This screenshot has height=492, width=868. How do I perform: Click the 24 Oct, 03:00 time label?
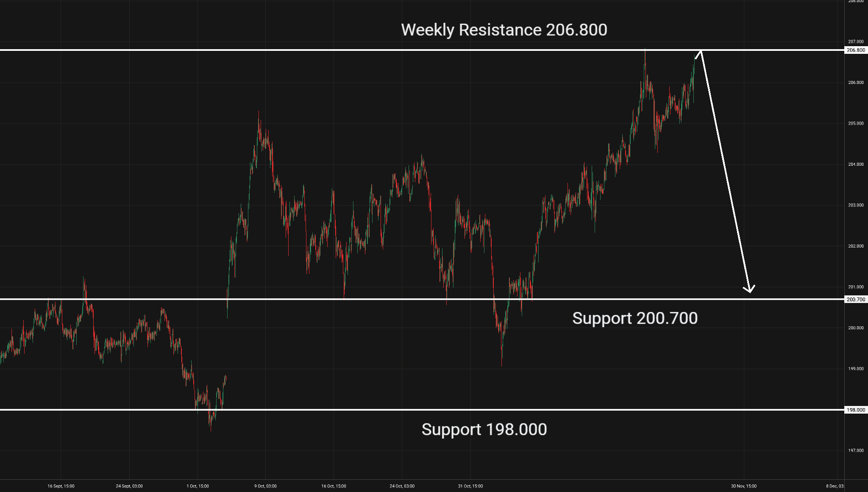coord(402,486)
